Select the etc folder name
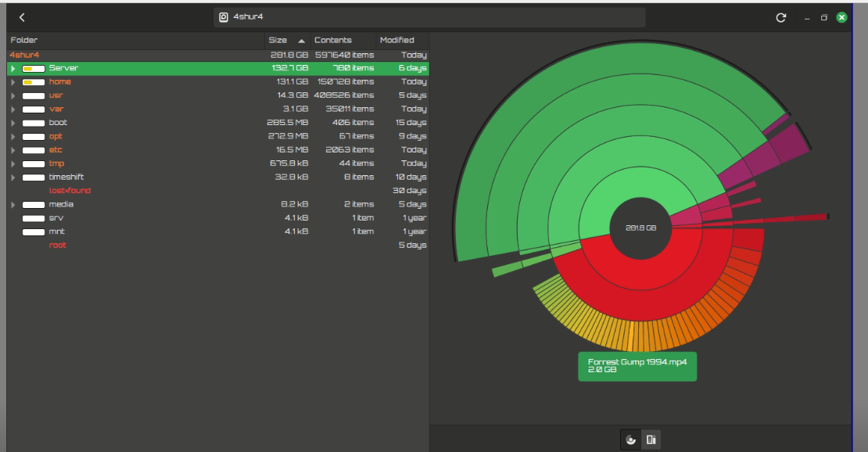The width and height of the screenshot is (868, 452). [x=56, y=149]
